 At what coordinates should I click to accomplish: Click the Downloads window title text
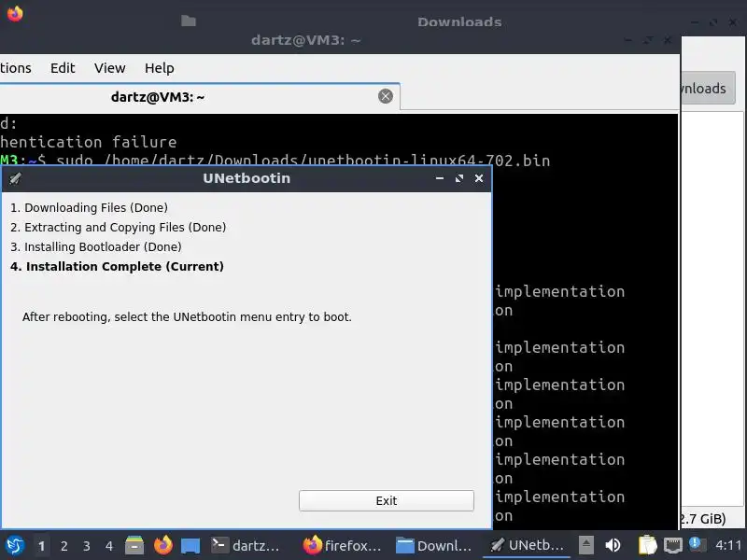pyautogui.click(x=459, y=21)
